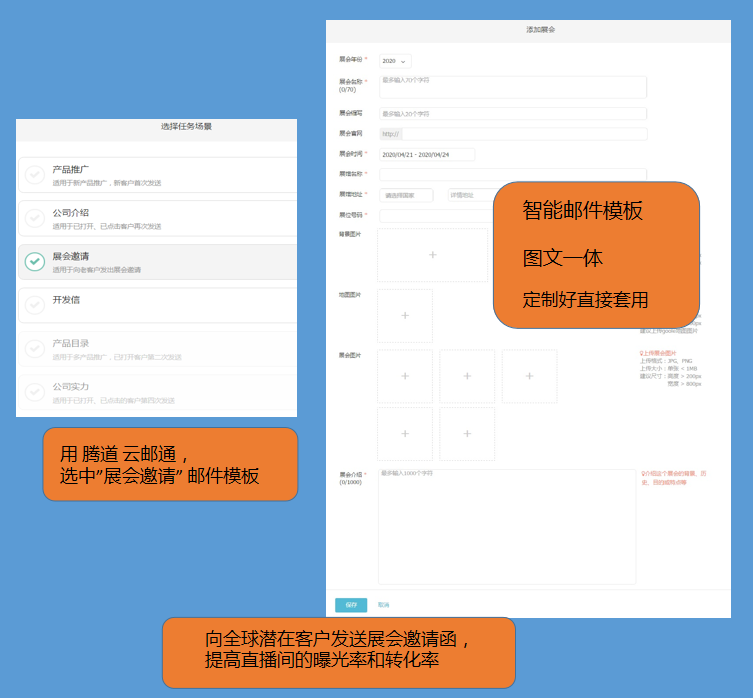753x698 pixels.
Task: Open the 请选择国家 country dropdown
Action: pos(405,195)
